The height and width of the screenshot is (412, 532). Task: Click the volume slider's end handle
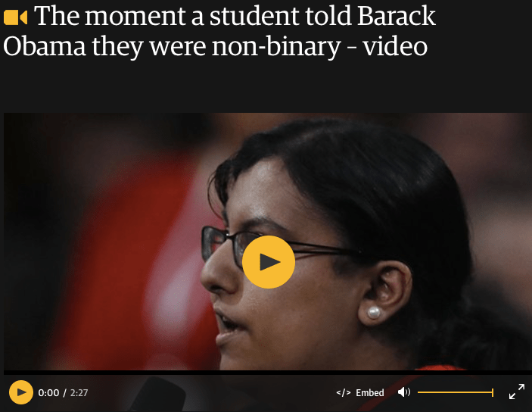point(493,392)
